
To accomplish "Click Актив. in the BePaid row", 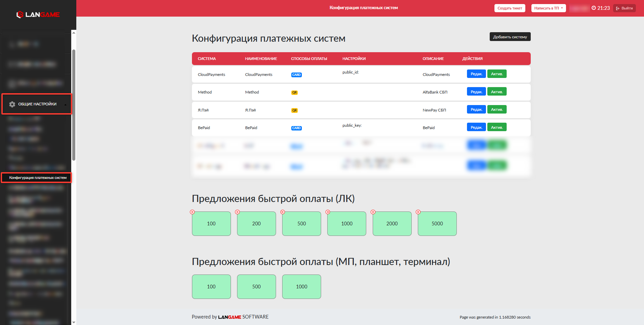I will (497, 127).
